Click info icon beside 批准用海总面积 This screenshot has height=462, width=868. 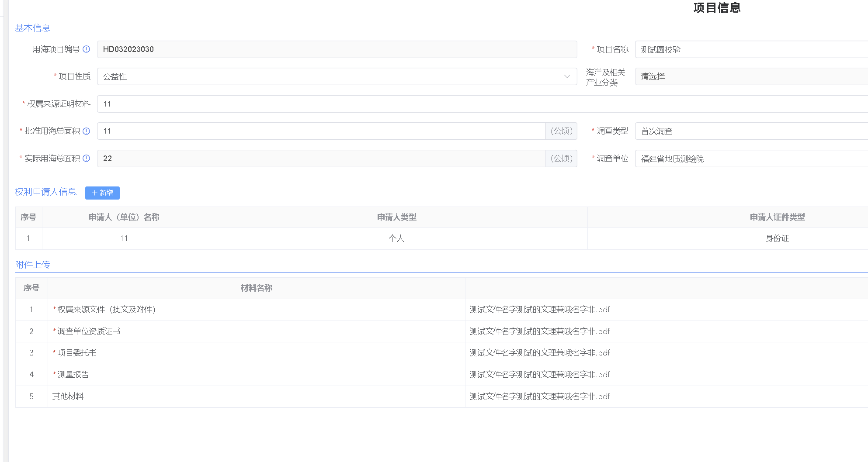coord(86,131)
